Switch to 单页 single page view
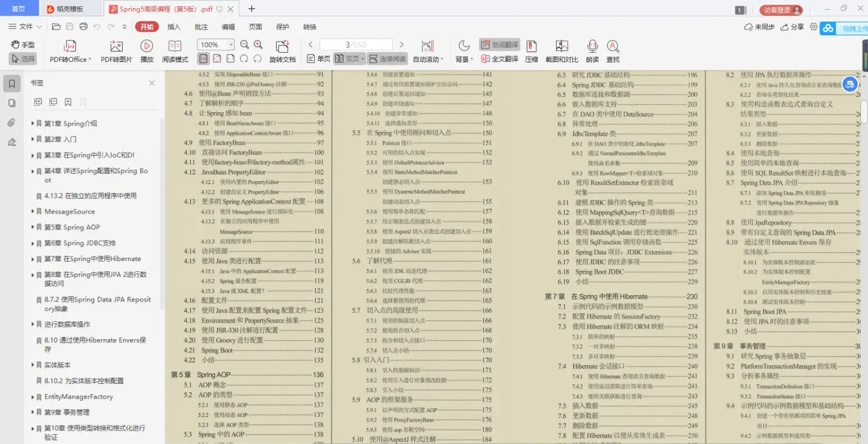Screen dimensions: 868x444 (x=318, y=59)
